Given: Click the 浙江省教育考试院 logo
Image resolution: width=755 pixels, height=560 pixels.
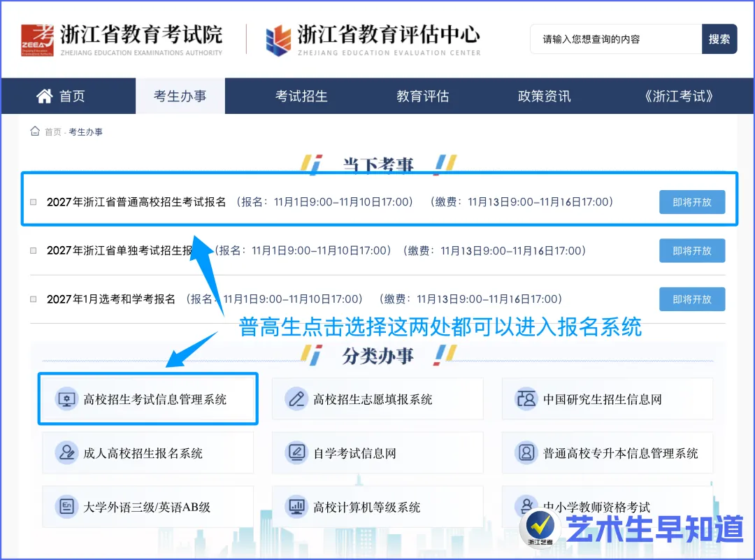Looking at the screenshot, I should [122, 39].
